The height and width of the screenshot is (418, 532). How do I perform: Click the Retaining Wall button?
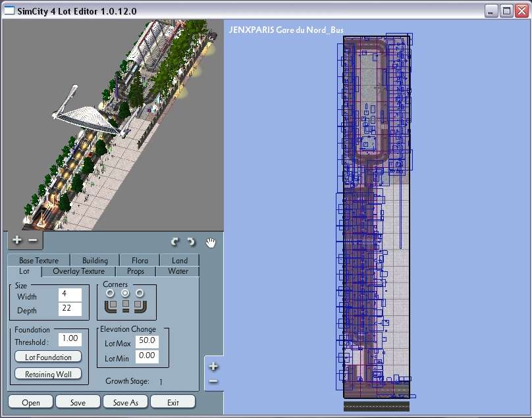(x=48, y=374)
